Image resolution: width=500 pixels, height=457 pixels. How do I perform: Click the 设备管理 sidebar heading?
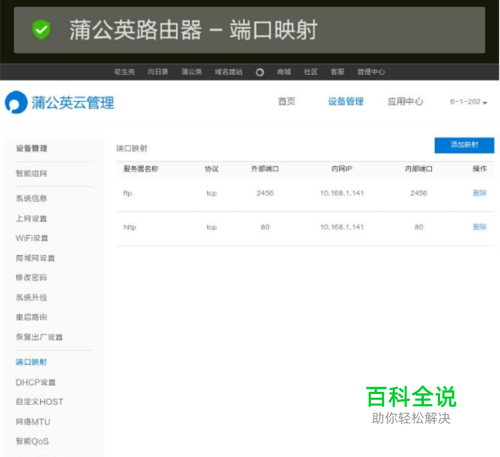32,149
